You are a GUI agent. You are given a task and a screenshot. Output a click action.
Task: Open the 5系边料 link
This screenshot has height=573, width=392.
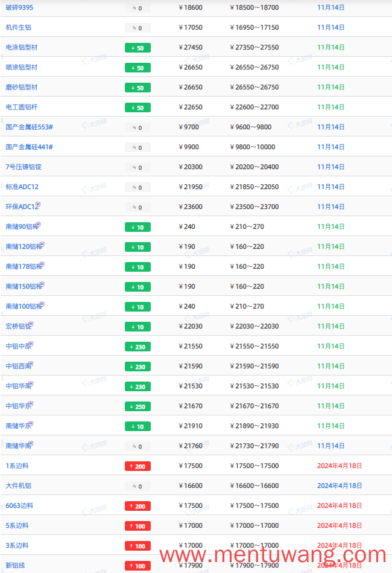click(17, 525)
